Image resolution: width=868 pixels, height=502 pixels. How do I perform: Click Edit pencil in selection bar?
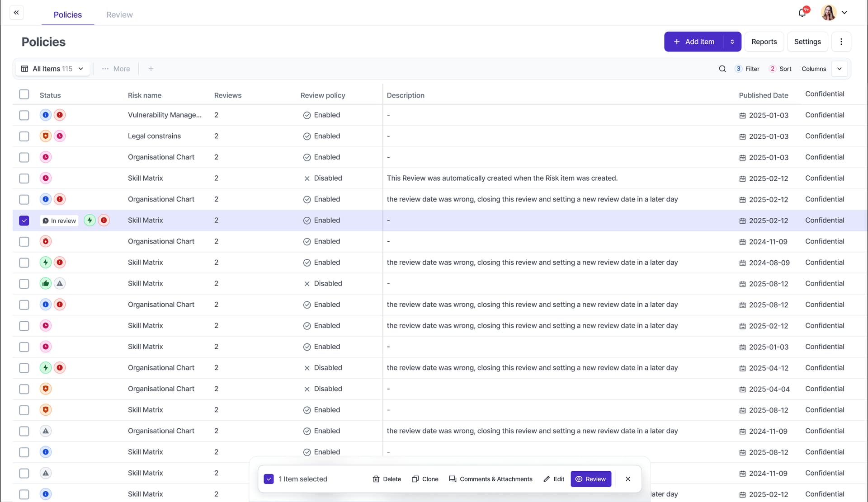pos(554,479)
